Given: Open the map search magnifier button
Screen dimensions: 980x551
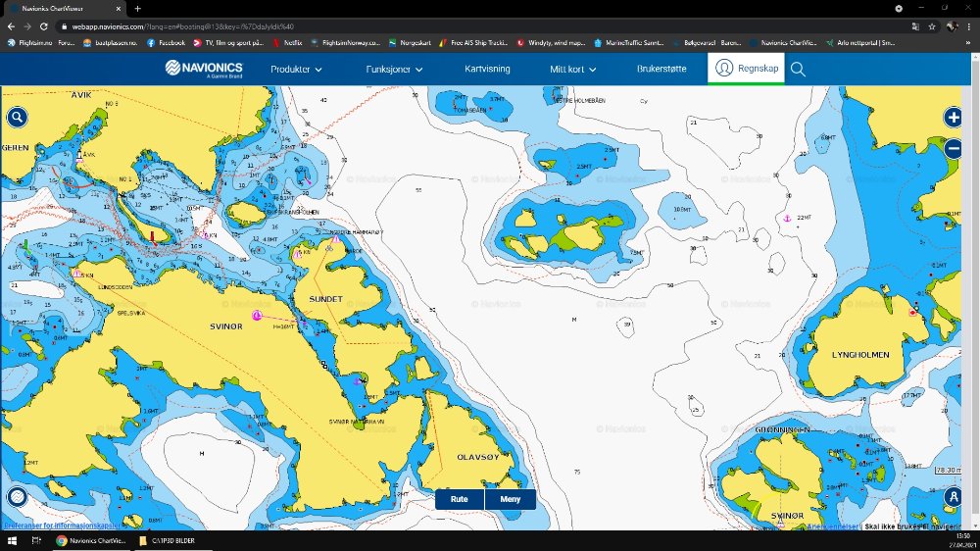Looking at the screenshot, I should click(x=17, y=117).
